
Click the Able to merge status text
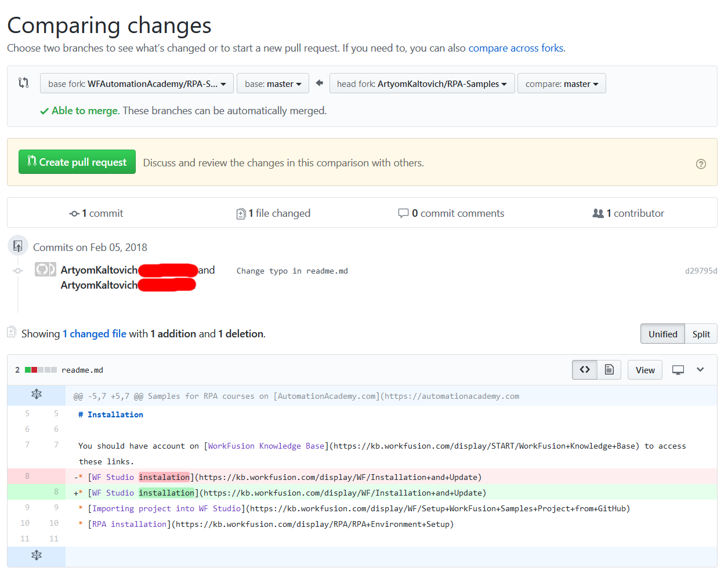[85, 111]
